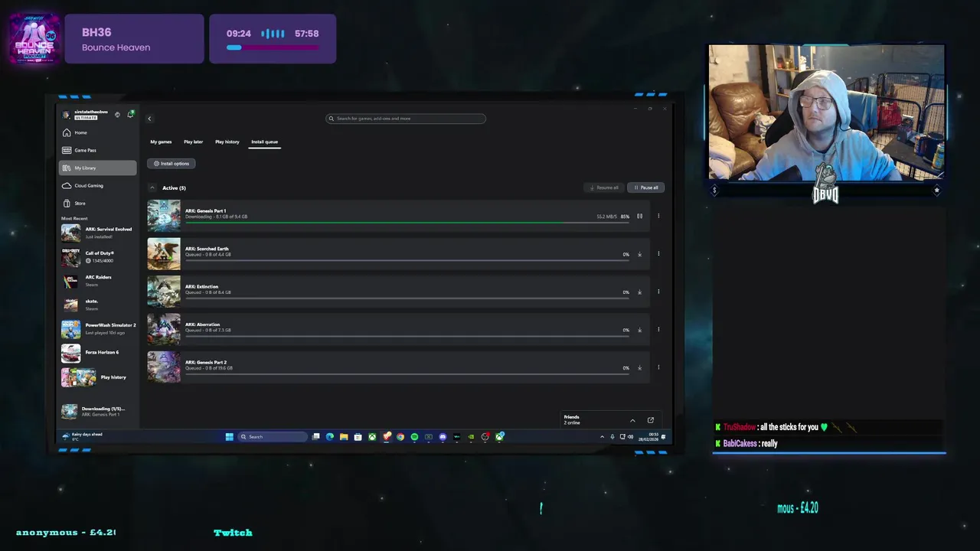Image resolution: width=980 pixels, height=551 pixels.
Task: Click the Windows taskbar Search box
Action: pos(273,437)
